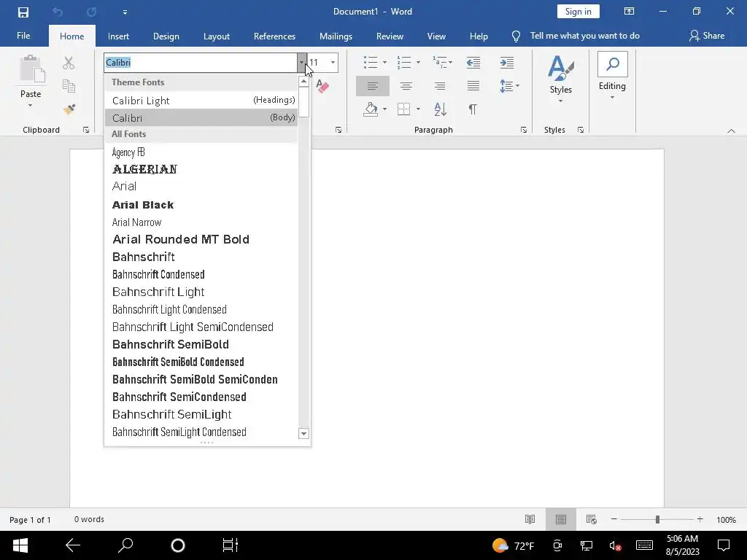This screenshot has width=747, height=560.
Task: Open the Task View taskbar icon
Action: tap(230, 545)
